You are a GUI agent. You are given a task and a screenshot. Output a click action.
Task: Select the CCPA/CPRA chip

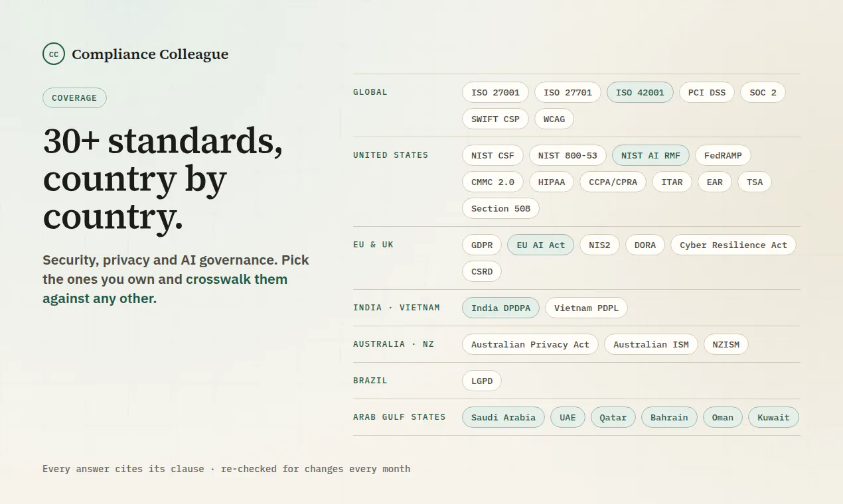click(613, 182)
